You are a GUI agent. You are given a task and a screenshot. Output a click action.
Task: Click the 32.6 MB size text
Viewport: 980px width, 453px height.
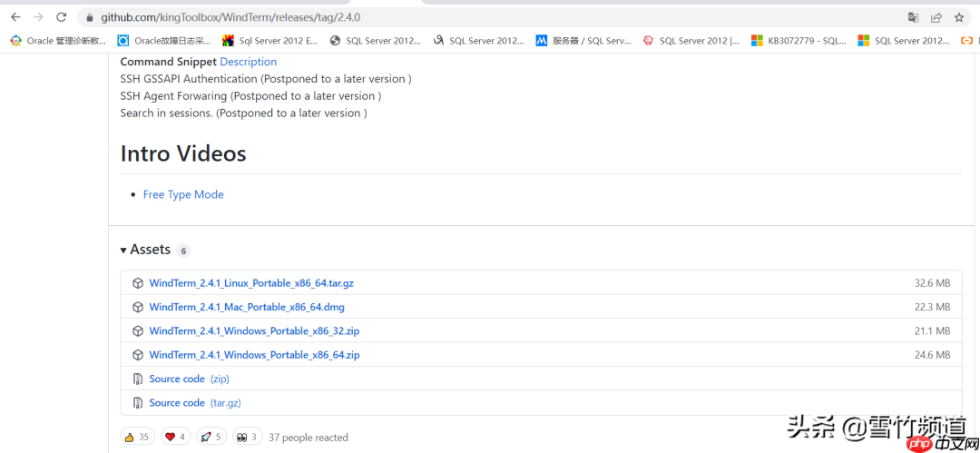point(932,283)
